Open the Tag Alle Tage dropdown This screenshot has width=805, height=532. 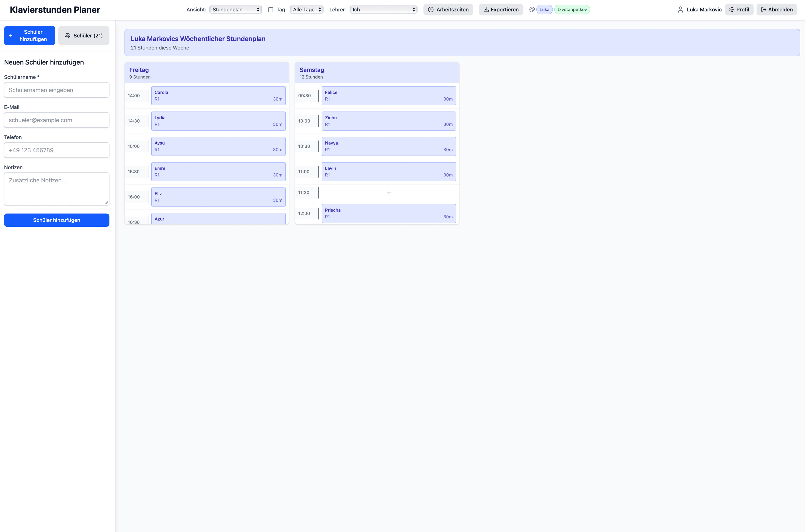pos(306,9)
